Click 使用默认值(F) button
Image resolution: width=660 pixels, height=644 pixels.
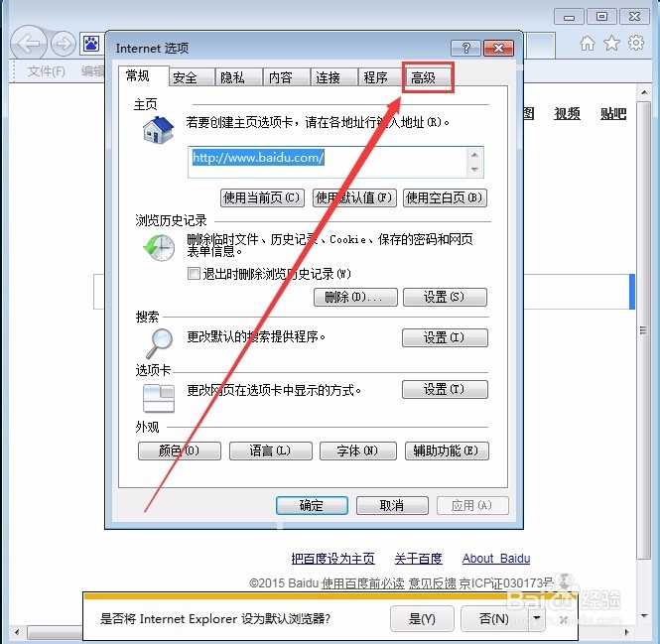[x=354, y=197]
